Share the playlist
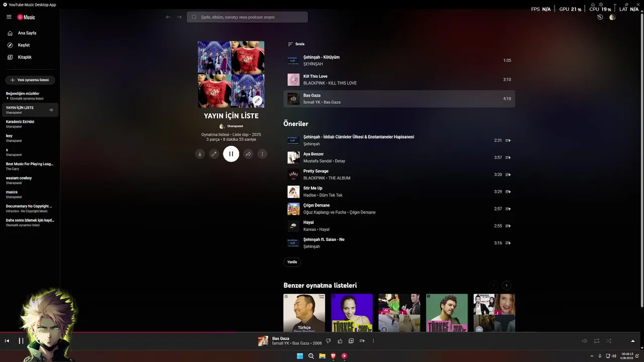The width and height of the screenshot is (644, 362). [x=248, y=154]
